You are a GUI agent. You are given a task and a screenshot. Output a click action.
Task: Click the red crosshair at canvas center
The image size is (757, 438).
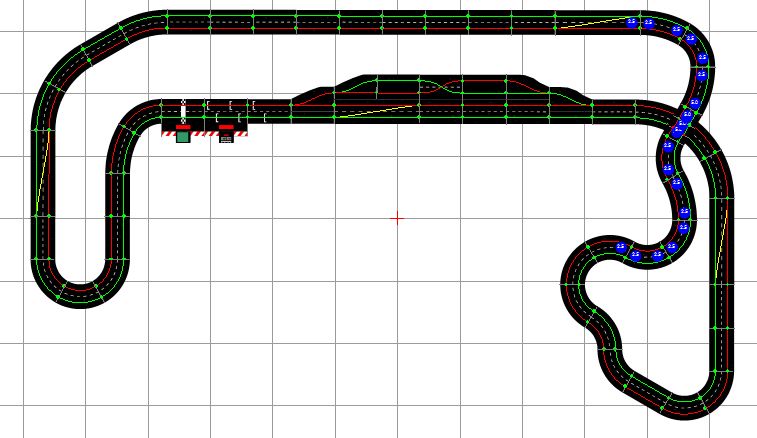click(x=396, y=217)
